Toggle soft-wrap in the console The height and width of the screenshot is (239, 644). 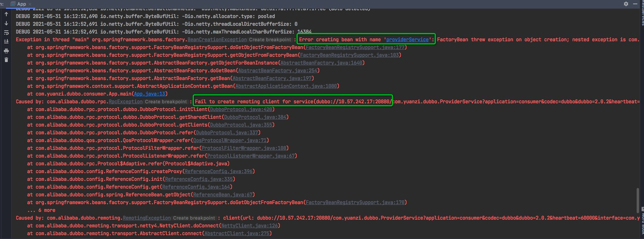[6, 32]
